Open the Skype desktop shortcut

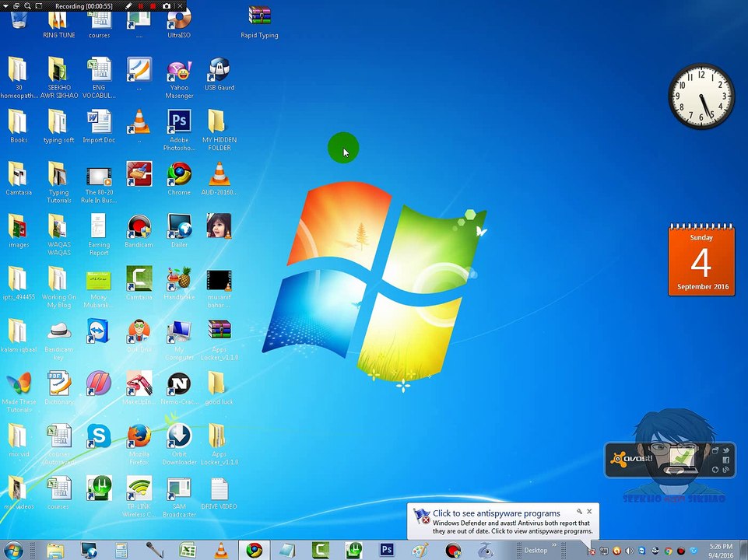click(99, 436)
